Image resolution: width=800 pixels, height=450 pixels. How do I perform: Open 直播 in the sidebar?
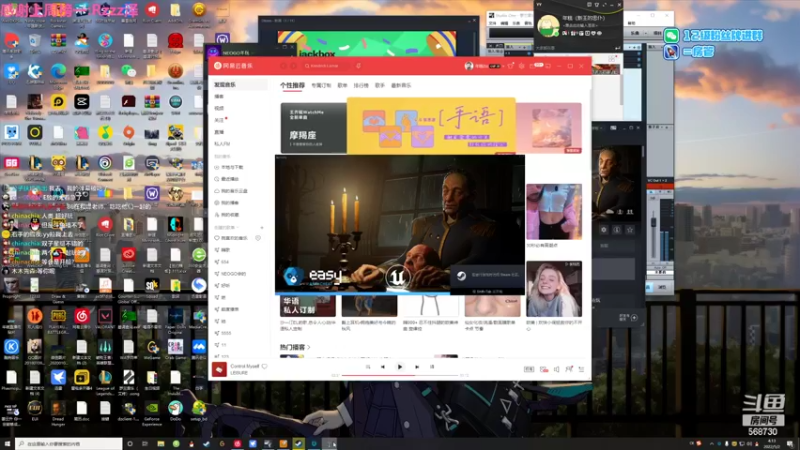coord(219,132)
